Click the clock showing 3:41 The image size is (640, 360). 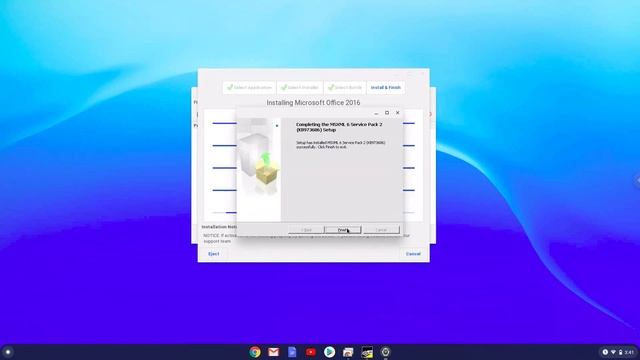[x=629, y=352]
